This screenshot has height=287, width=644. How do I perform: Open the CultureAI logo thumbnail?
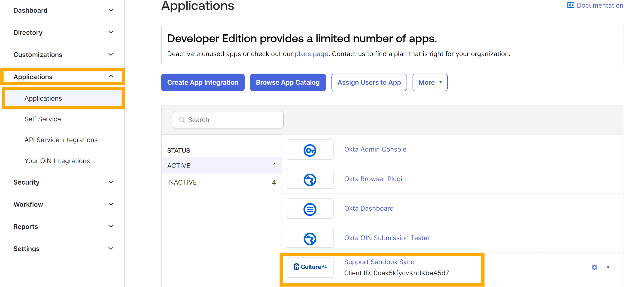point(310,267)
